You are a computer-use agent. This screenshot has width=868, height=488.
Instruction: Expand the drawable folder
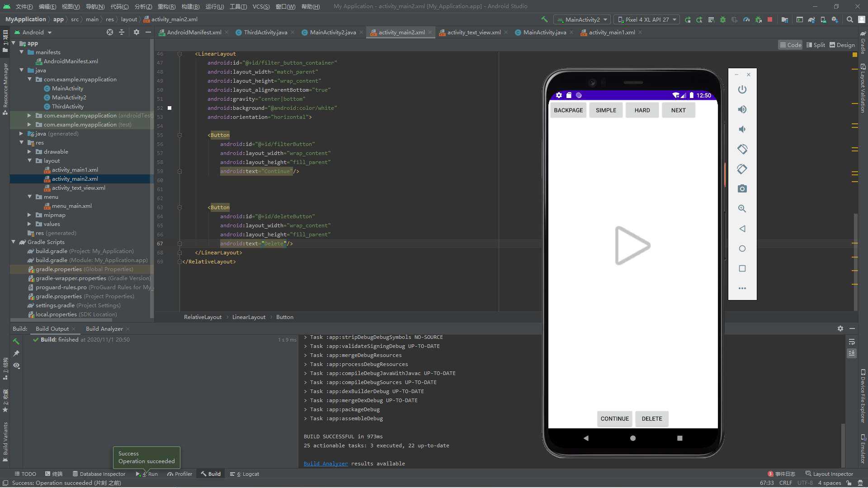[x=29, y=152]
